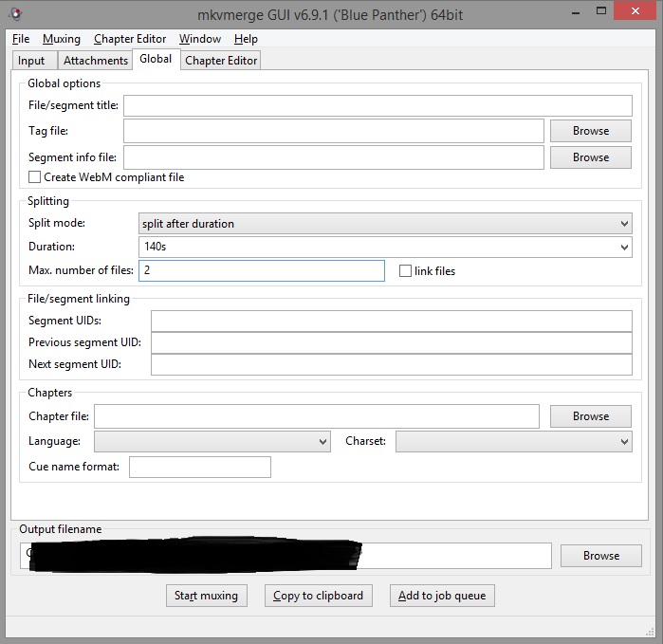Click the Tag file input field
663x644 pixels.
[x=334, y=131]
